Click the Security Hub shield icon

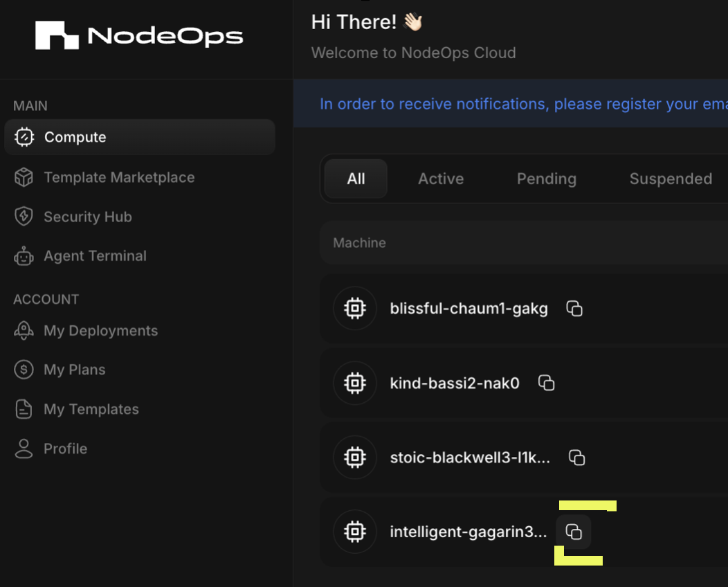(24, 217)
